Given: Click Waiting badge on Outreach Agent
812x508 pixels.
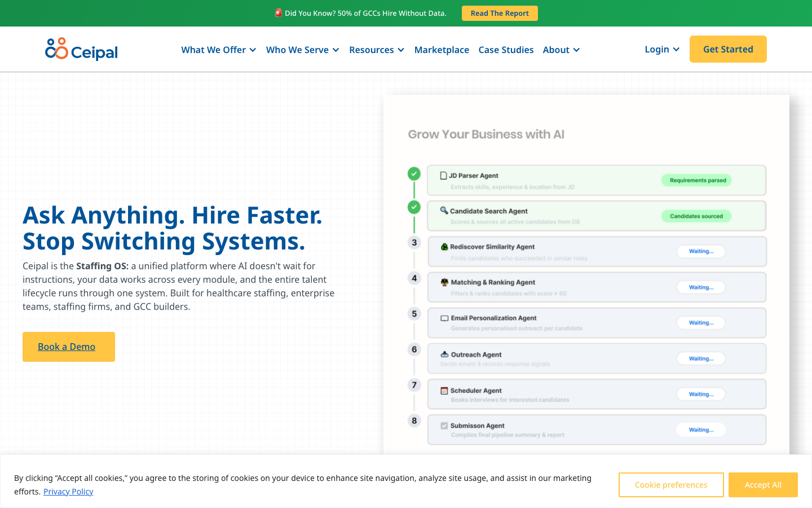Looking at the screenshot, I should click(701, 358).
